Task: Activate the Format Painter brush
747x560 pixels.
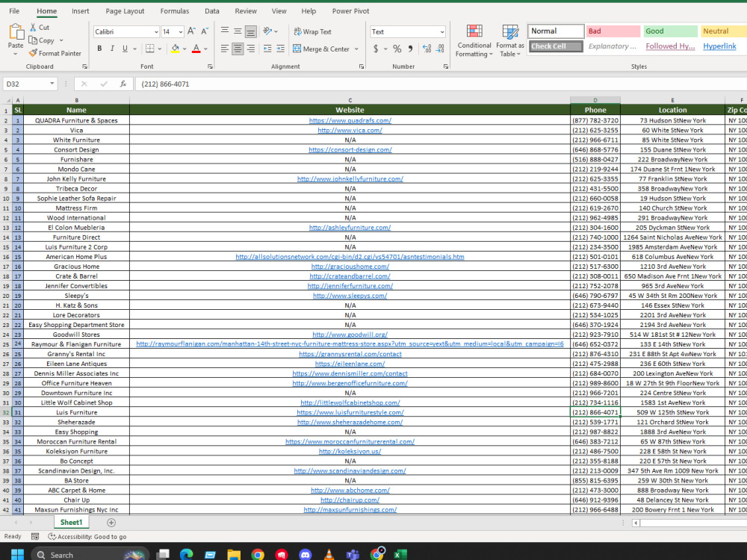Action: 33,53
